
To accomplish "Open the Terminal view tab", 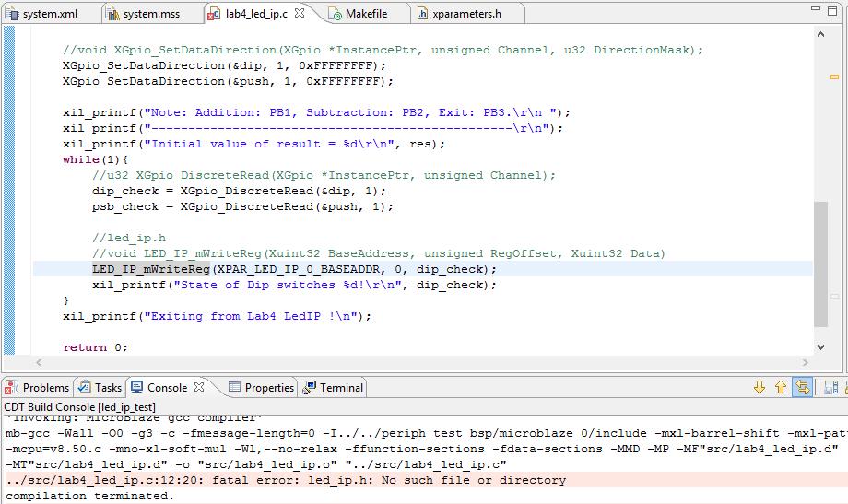I will coord(333,388).
